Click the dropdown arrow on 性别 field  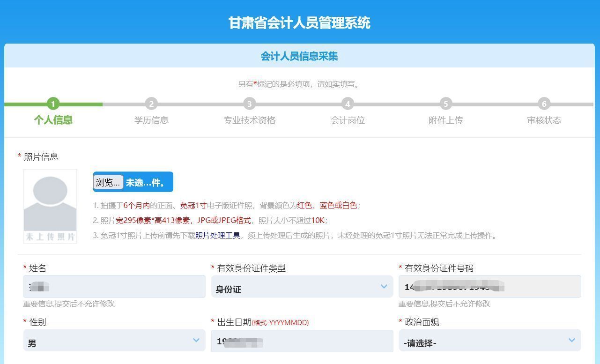[x=196, y=341]
